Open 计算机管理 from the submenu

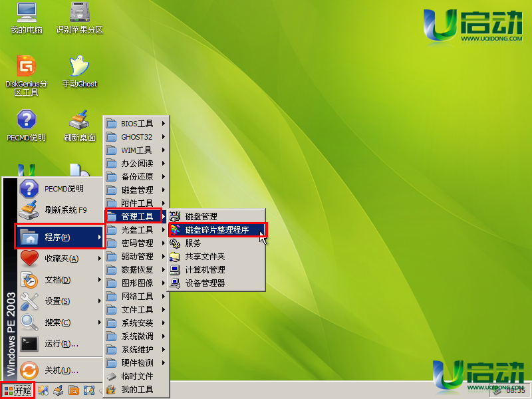pyautogui.click(x=217, y=269)
